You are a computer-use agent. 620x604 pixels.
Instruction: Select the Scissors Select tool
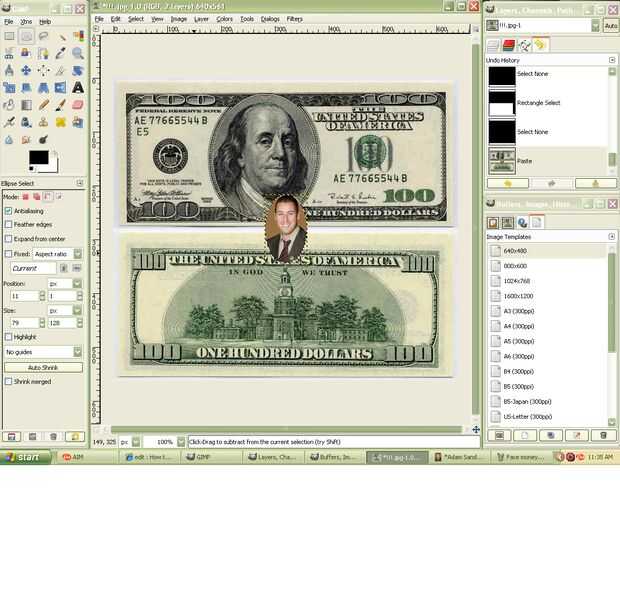[9, 53]
